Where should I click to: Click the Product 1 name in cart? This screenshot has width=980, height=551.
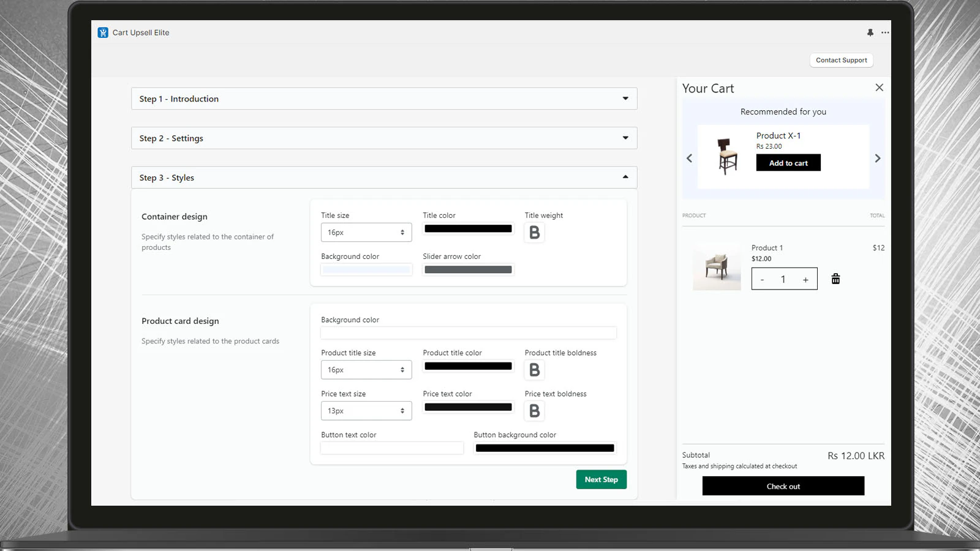(767, 248)
